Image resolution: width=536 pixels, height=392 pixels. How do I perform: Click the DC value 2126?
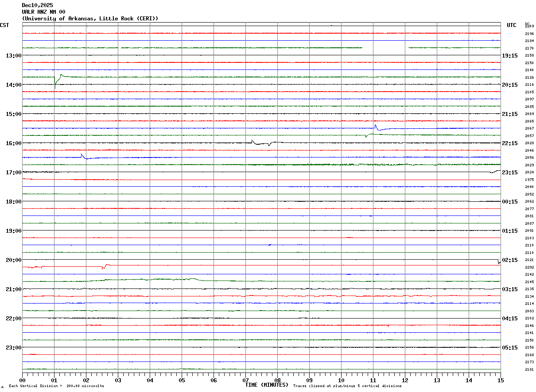click(x=529, y=77)
